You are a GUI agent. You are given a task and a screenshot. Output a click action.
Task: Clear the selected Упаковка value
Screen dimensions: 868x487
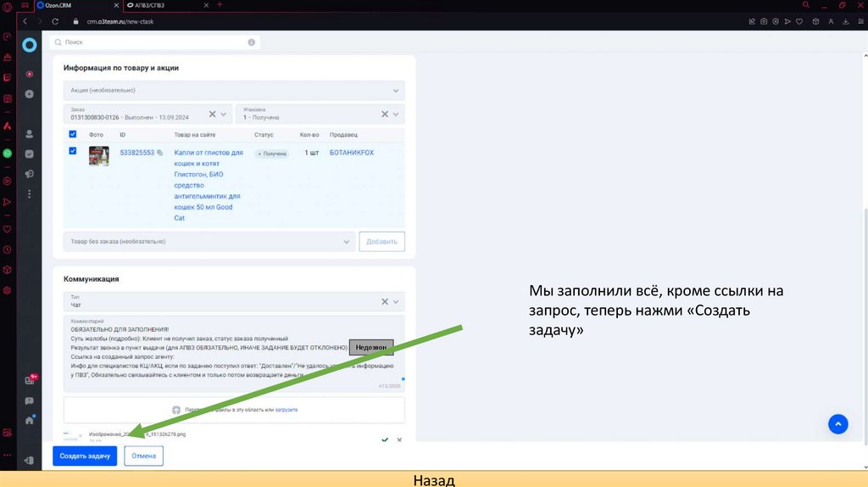(x=385, y=115)
